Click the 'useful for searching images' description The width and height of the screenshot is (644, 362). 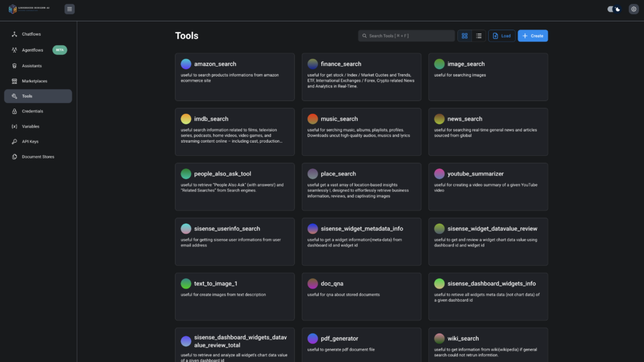tap(460, 75)
